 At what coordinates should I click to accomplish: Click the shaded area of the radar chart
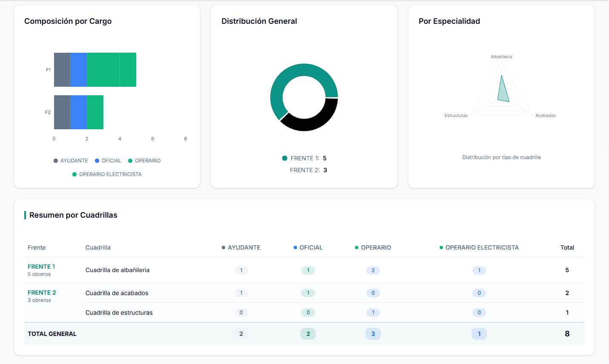pyautogui.click(x=503, y=91)
